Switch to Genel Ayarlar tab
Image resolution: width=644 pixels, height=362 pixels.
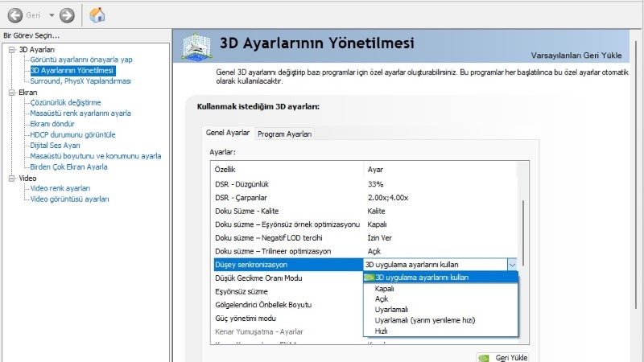tap(228, 133)
